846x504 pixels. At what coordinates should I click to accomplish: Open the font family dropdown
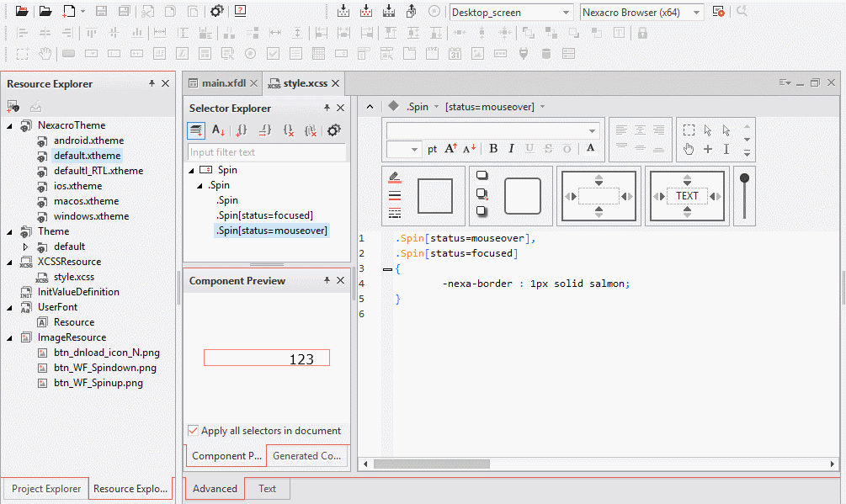tap(593, 131)
